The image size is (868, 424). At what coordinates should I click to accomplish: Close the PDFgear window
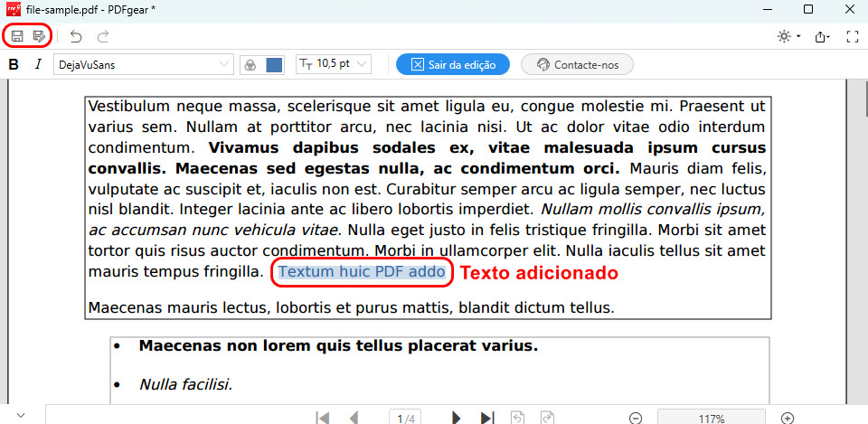[849, 9]
